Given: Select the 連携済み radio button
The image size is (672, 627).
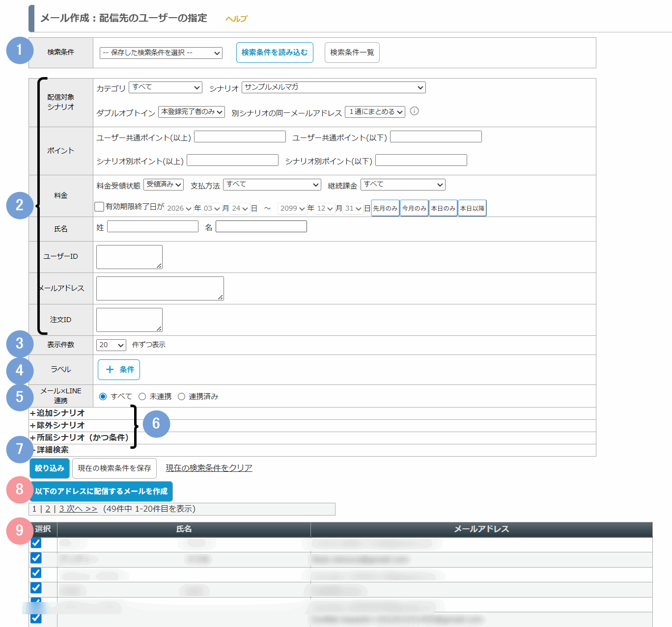Looking at the screenshot, I should [182, 397].
